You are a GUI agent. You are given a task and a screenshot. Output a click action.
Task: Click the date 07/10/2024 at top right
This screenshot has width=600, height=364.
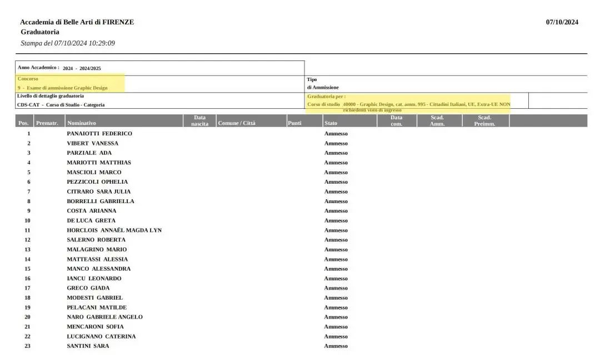562,22
